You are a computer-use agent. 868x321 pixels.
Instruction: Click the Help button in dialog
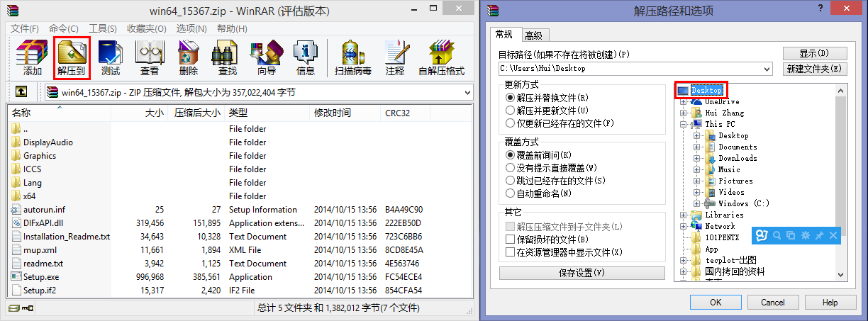(830, 302)
